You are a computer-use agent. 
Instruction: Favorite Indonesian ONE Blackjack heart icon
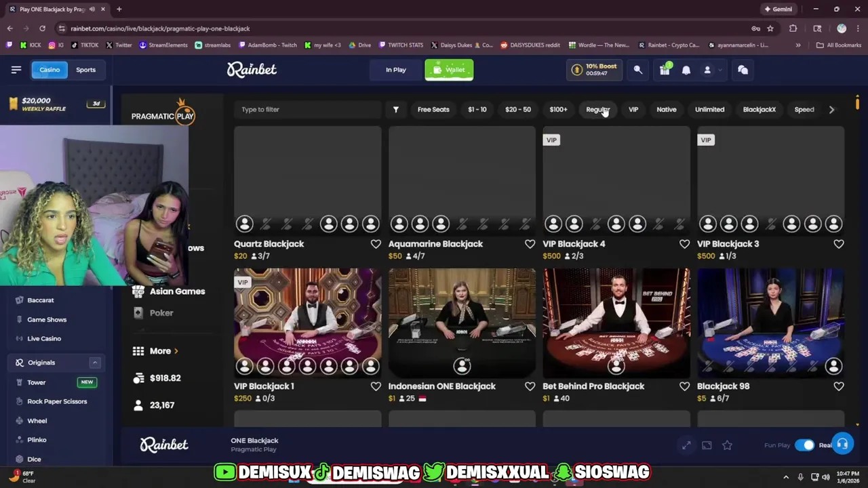530,386
